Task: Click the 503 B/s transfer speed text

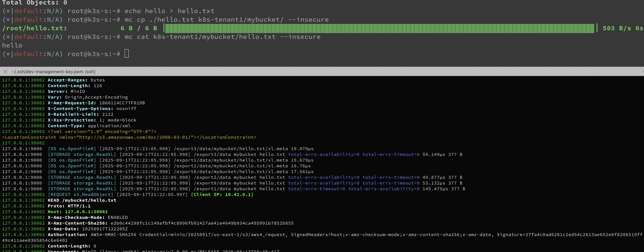Action: (x=616, y=28)
